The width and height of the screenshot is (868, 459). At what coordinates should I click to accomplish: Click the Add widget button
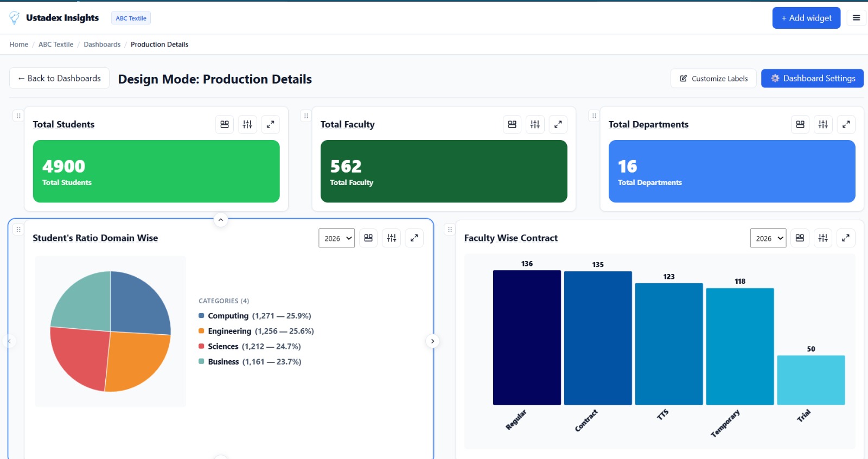point(806,18)
